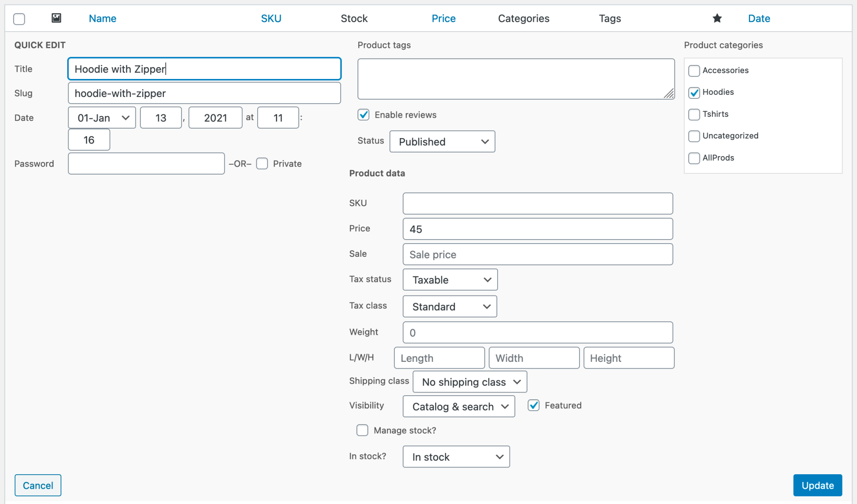The width and height of the screenshot is (857, 504).
Task: Uncheck the Hoodies category
Action: click(x=694, y=92)
